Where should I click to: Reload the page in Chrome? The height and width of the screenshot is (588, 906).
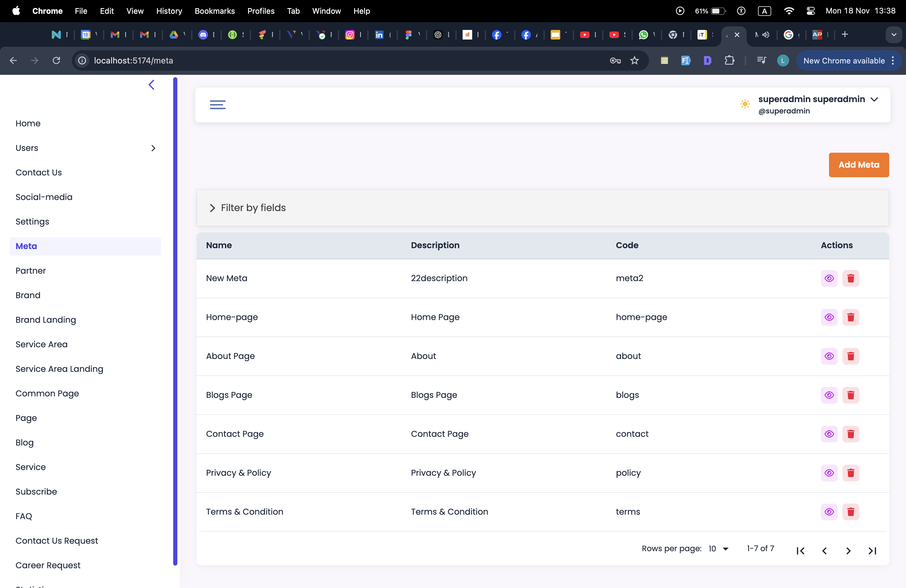pos(56,60)
